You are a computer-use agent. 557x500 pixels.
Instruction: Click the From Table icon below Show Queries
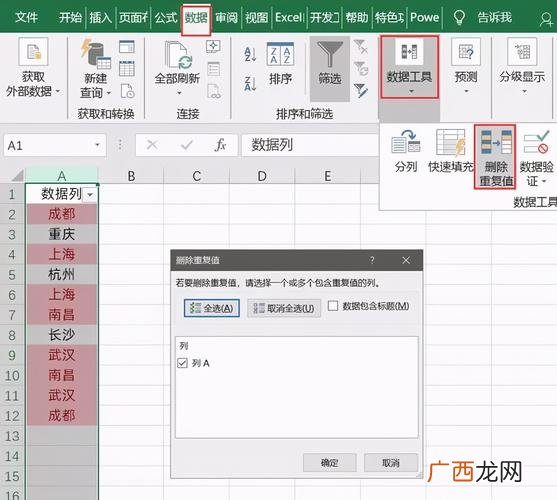[x=127, y=69]
